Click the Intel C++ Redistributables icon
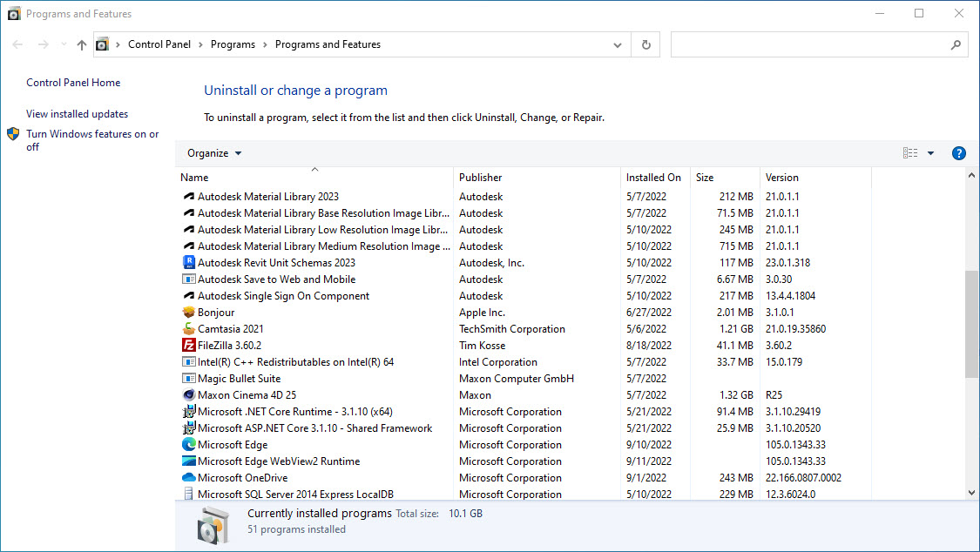The height and width of the screenshot is (552, 980). coord(188,361)
